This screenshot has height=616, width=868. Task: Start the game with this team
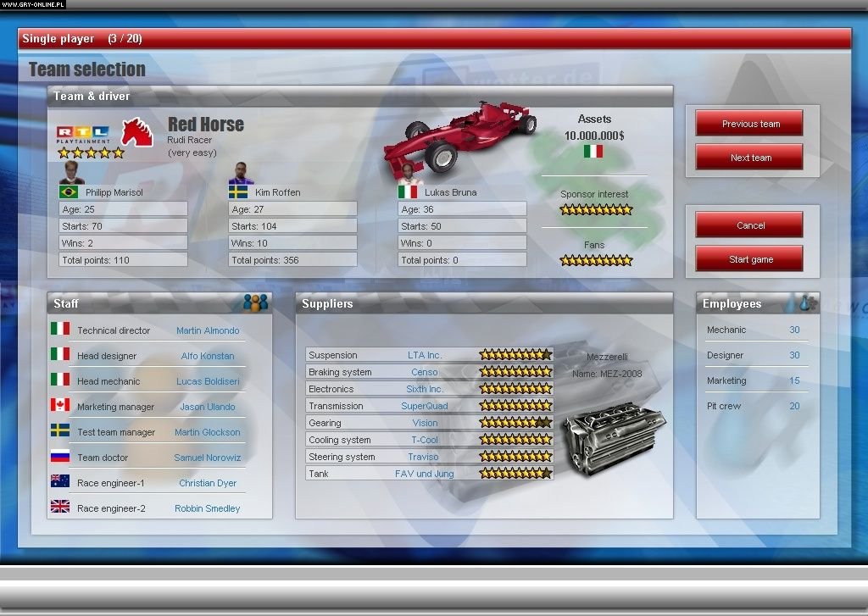pyautogui.click(x=749, y=259)
